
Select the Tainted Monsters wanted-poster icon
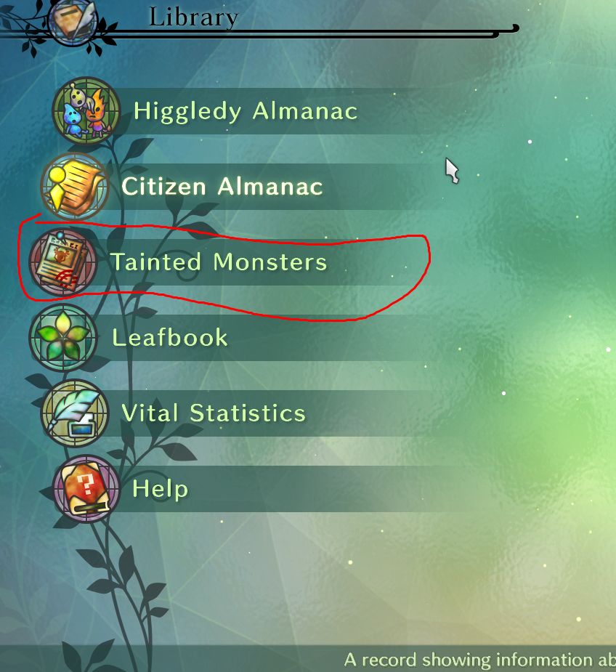pyautogui.click(x=63, y=262)
